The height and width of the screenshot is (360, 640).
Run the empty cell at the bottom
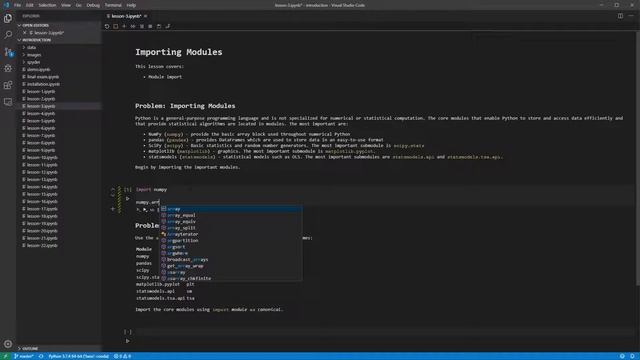point(127,341)
